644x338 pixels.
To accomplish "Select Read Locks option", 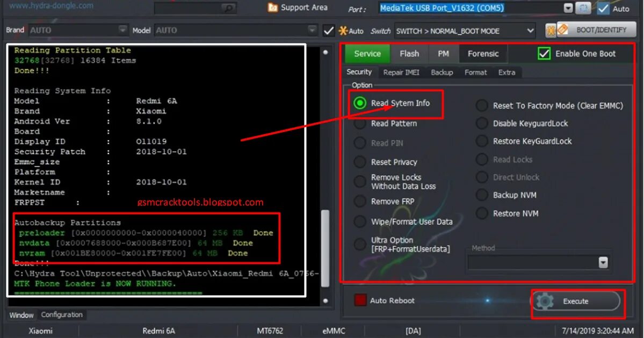I will pos(482,159).
